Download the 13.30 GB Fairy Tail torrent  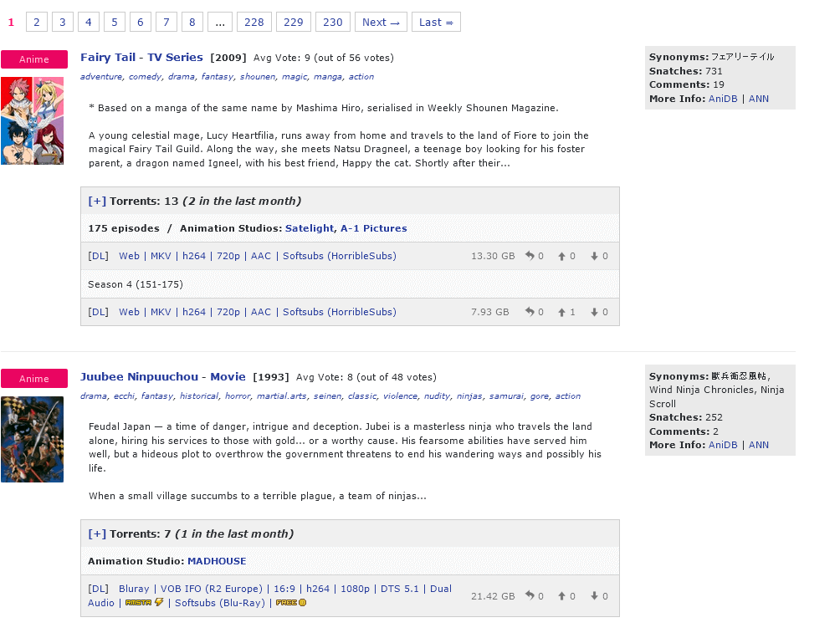(98, 256)
